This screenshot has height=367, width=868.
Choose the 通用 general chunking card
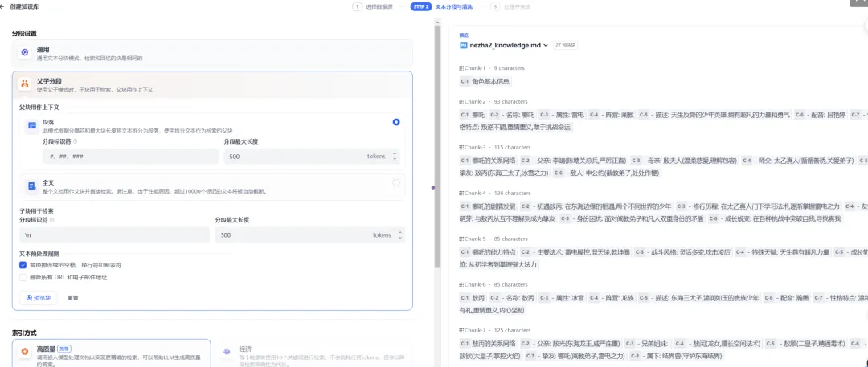pyautogui.click(x=212, y=54)
